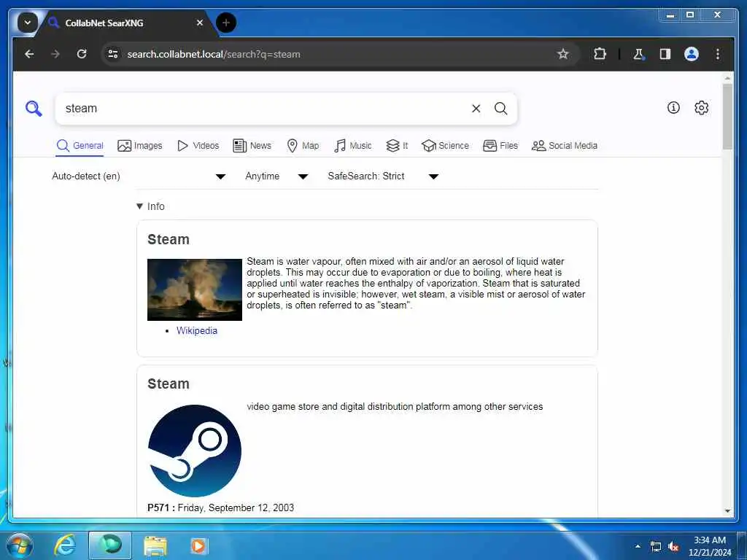Switch to the Music category

point(353,146)
